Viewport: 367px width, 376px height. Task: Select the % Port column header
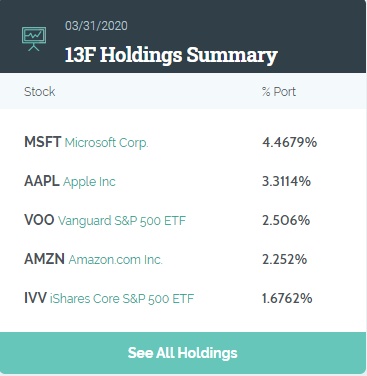point(279,92)
